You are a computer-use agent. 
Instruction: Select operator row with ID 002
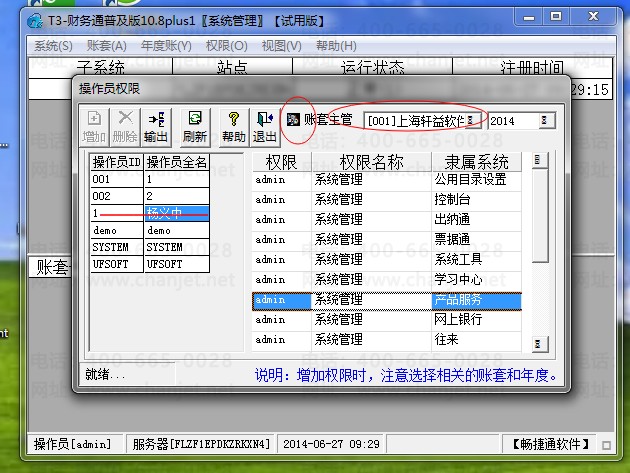149,196
